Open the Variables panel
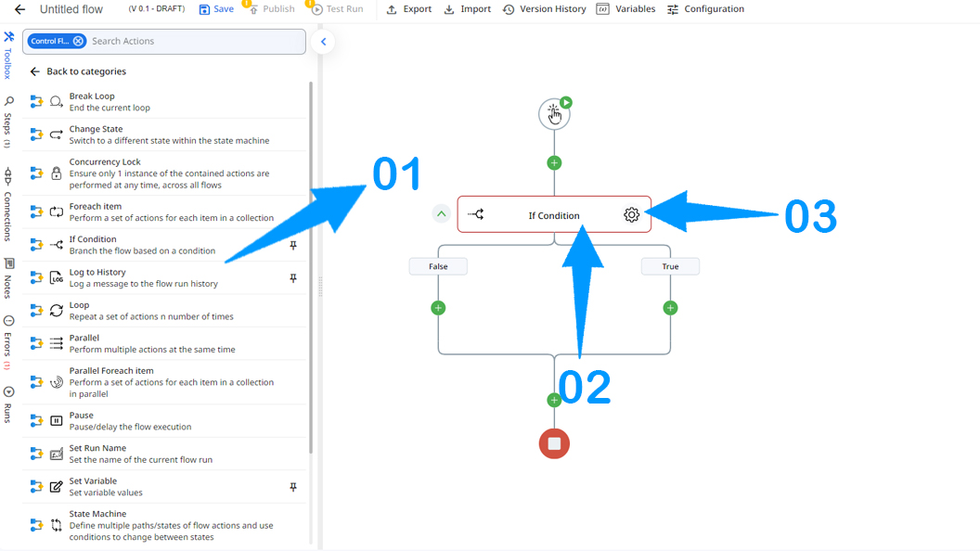980x551 pixels. pos(625,9)
